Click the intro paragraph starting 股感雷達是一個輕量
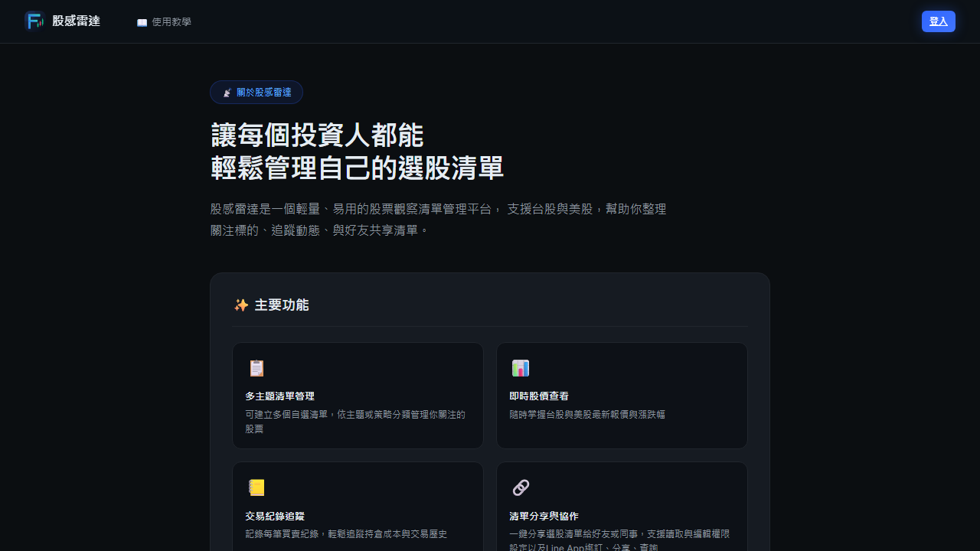 coord(439,220)
